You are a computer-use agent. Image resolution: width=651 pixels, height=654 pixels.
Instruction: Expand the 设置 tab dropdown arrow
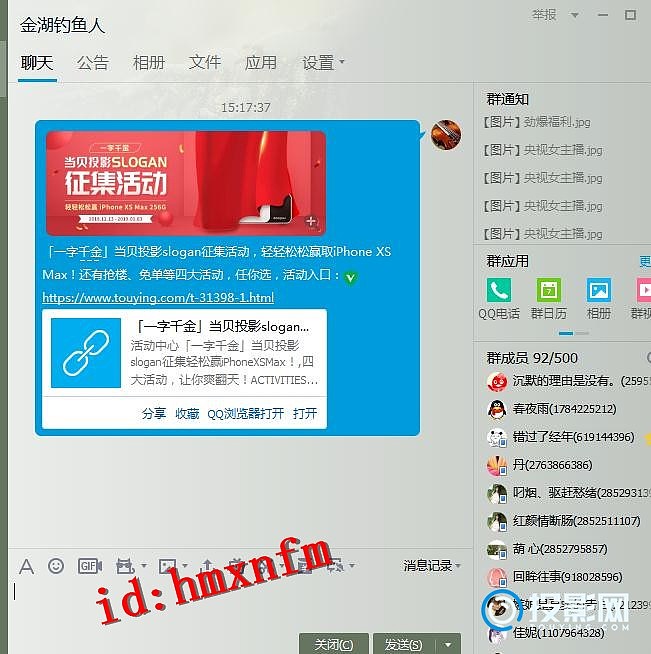(342, 62)
